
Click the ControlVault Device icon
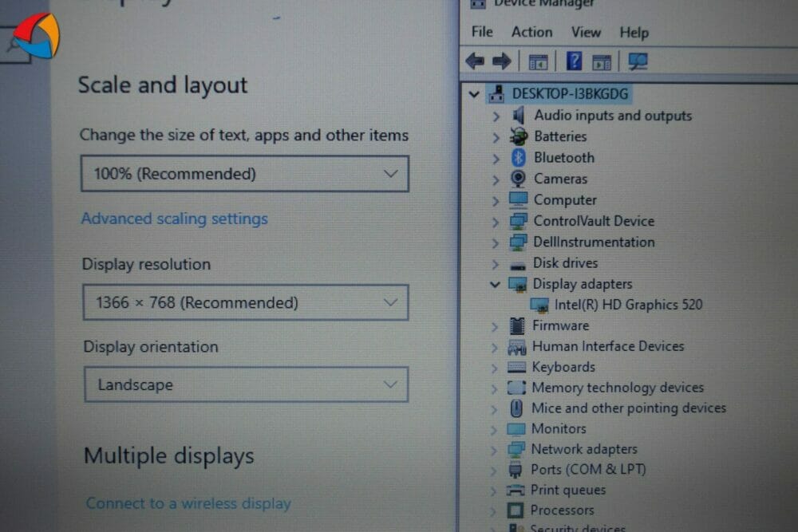click(518, 221)
